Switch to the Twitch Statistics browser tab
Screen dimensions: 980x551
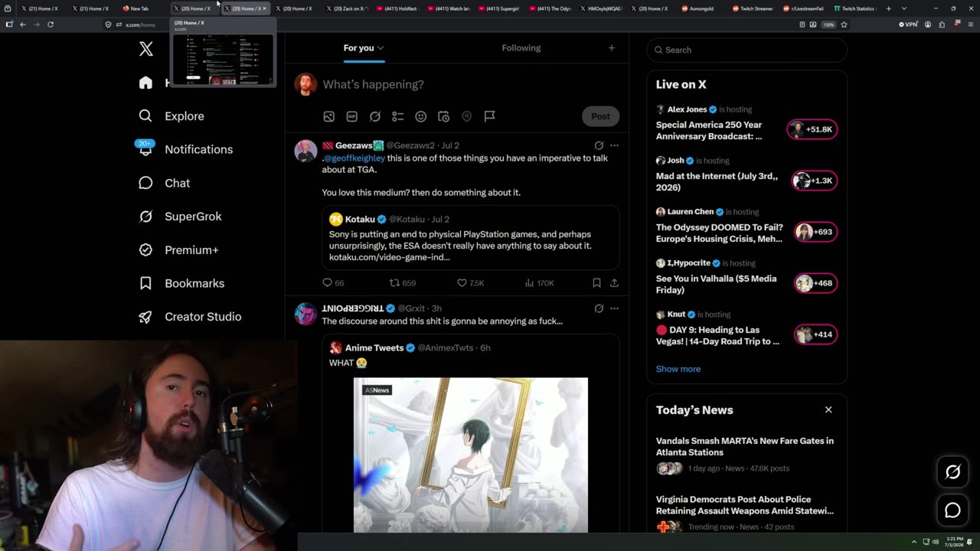pyautogui.click(x=854, y=8)
